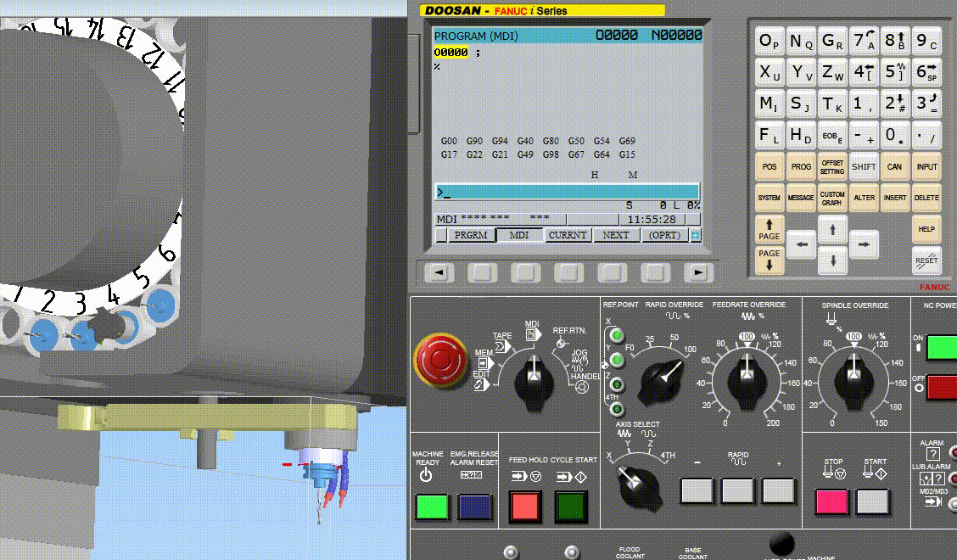Image resolution: width=957 pixels, height=560 pixels.
Task: Click the left cursor arrow key
Action: (802, 244)
